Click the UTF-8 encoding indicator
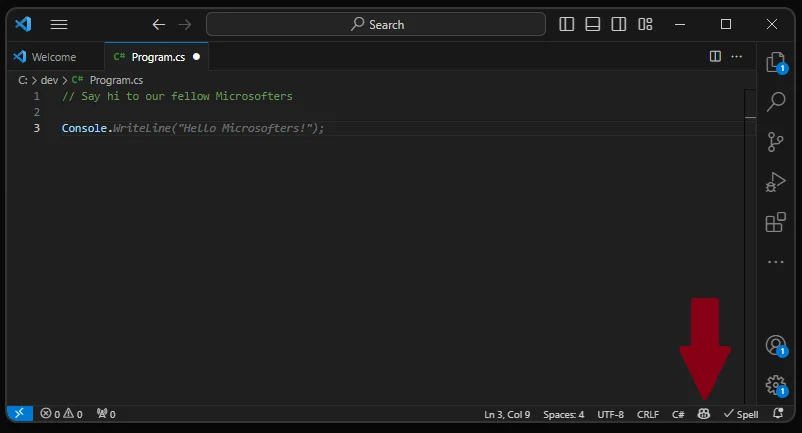The height and width of the screenshot is (433, 802). [x=610, y=414]
